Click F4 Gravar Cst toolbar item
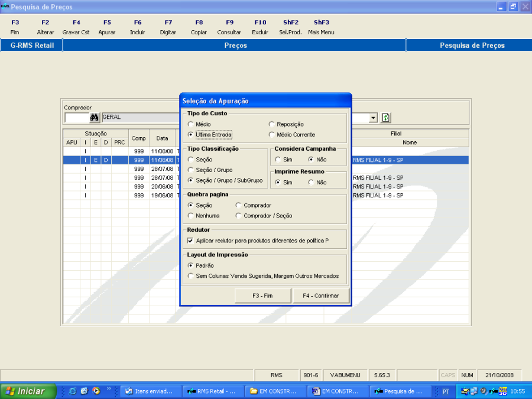Image resolution: width=532 pixels, height=399 pixels. coord(76,27)
